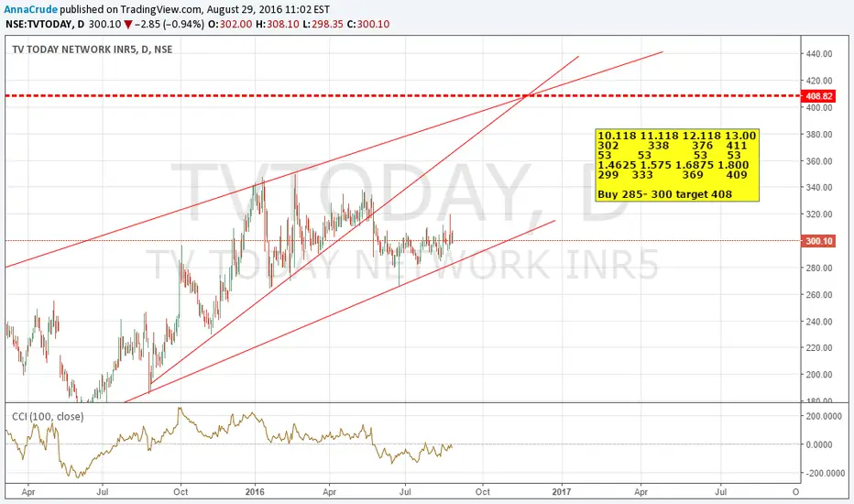Click the '302 338 376 411' note row
Screen dimensions: 854x504
672,145
